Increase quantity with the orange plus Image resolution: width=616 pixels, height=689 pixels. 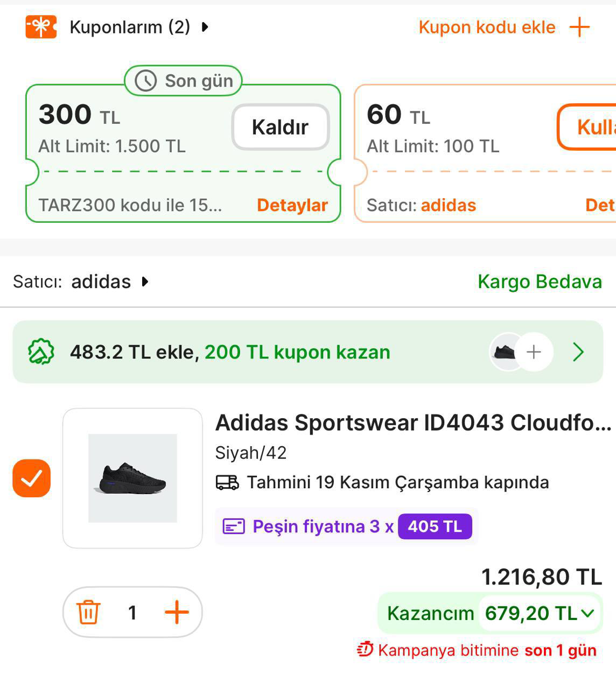click(x=177, y=613)
